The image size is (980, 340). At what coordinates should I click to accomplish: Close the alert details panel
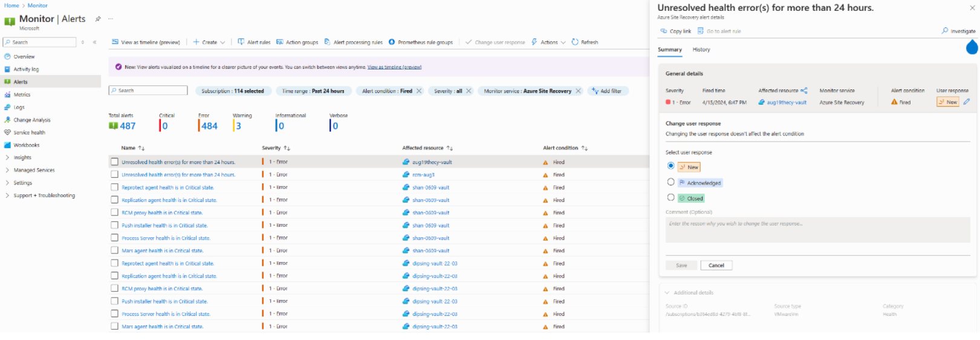[972, 8]
